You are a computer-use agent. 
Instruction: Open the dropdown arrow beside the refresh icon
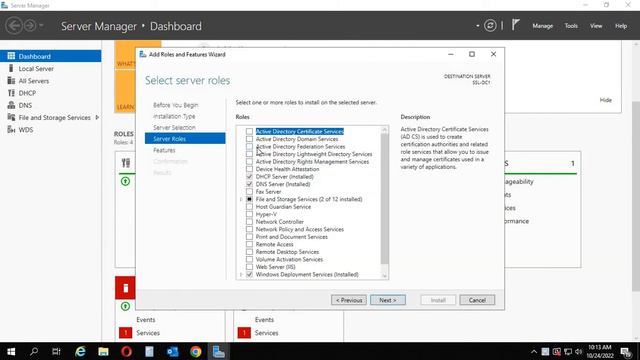point(478,26)
